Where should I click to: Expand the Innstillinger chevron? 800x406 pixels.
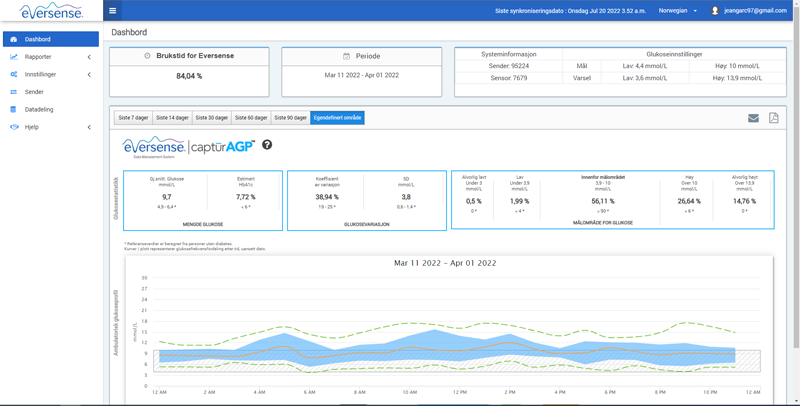[89, 74]
